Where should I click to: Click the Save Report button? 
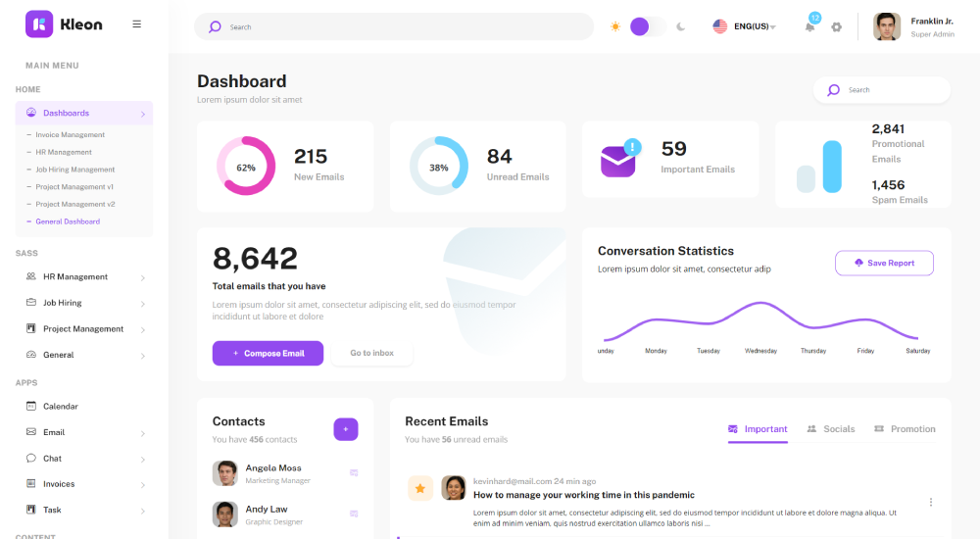[884, 263]
